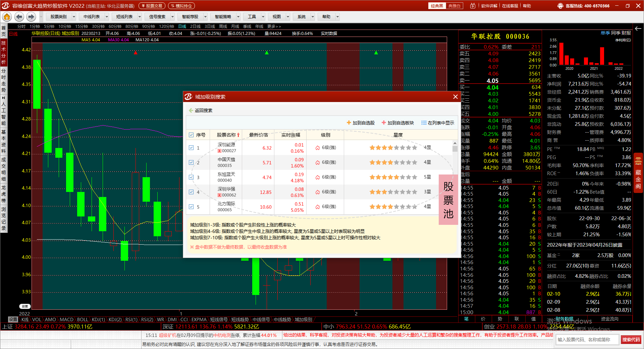Click the 模拟持仓 button
The width and height of the screenshot is (644, 349).
(x=181, y=6)
